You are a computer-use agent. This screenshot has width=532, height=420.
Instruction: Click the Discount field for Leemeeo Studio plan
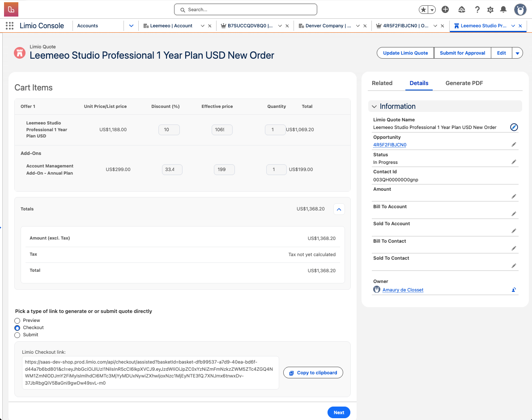coord(169,130)
